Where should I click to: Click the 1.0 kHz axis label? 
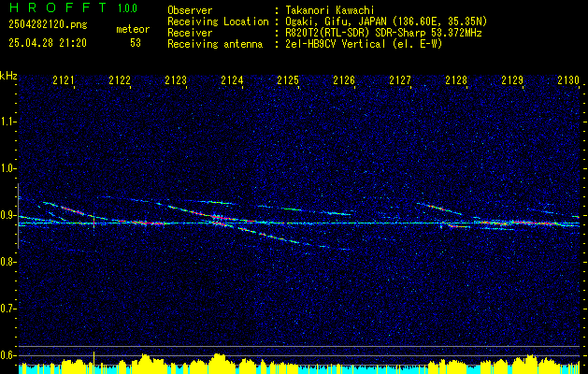[7, 168]
